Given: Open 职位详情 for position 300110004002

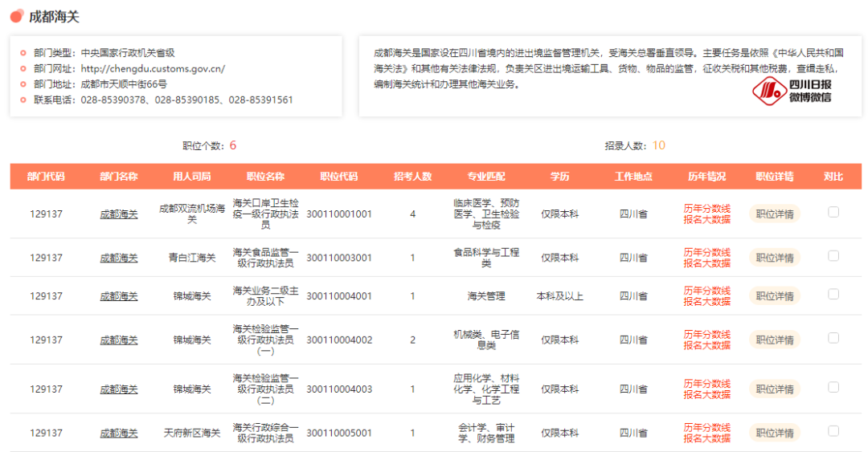Looking at the screenshot, I should tap(775, 340).
